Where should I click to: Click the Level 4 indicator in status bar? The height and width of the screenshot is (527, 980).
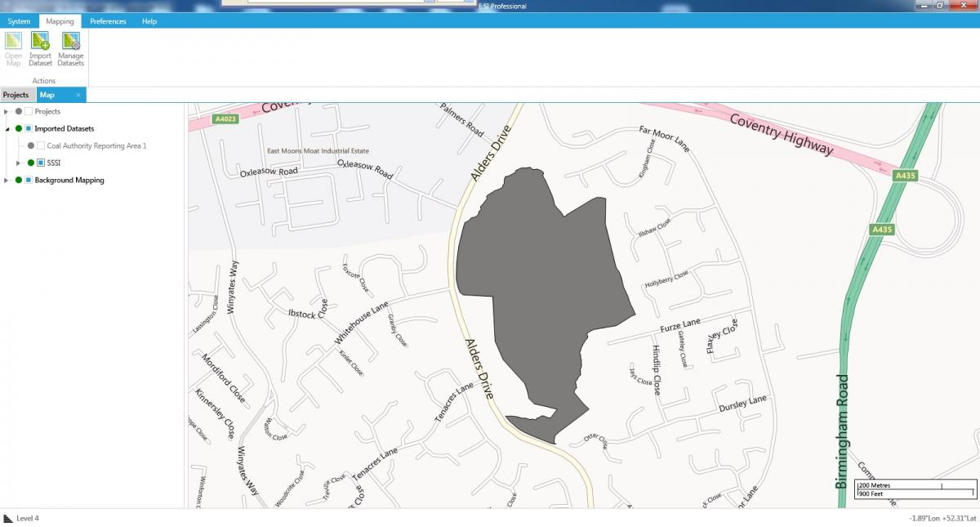click(x=30, y=517)
